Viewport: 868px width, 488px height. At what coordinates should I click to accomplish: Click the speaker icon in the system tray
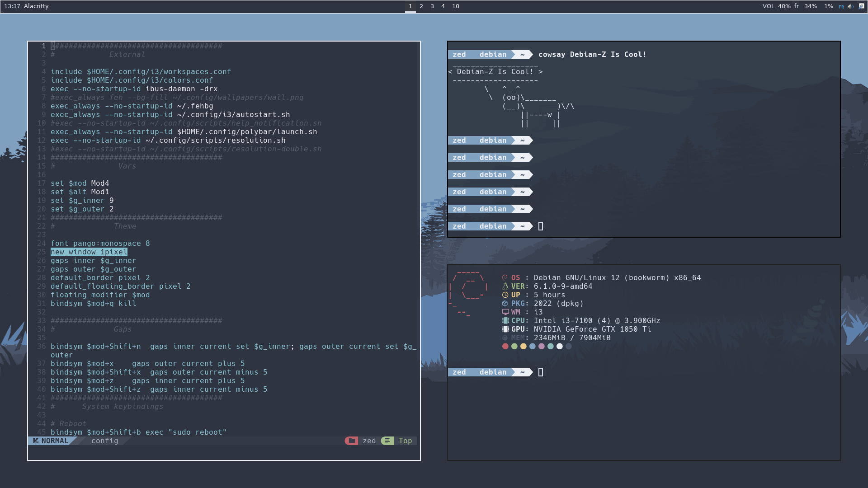[x=850, y=6]
